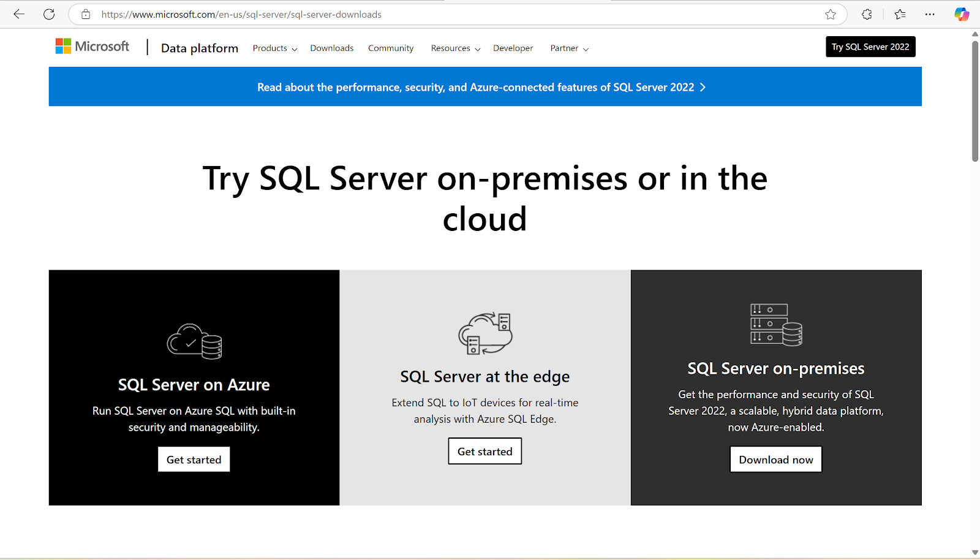
Task: Expand the Products menu
Action: [x=275, y=48]
